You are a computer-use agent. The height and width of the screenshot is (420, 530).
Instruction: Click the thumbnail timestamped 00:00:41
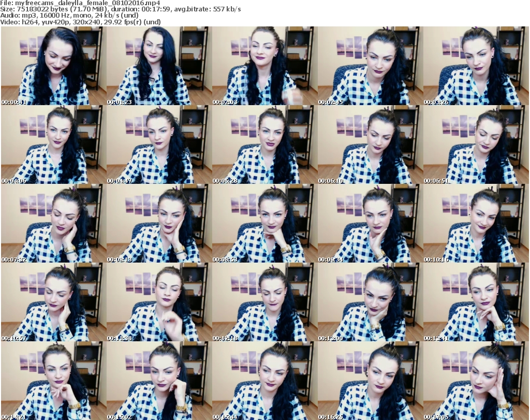(x=52, y=66)
